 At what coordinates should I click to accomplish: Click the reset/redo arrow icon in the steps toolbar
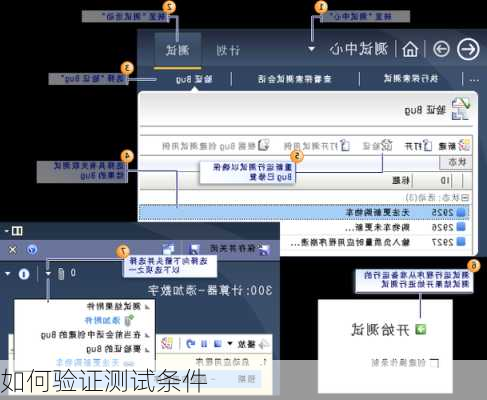coord(190,343)
